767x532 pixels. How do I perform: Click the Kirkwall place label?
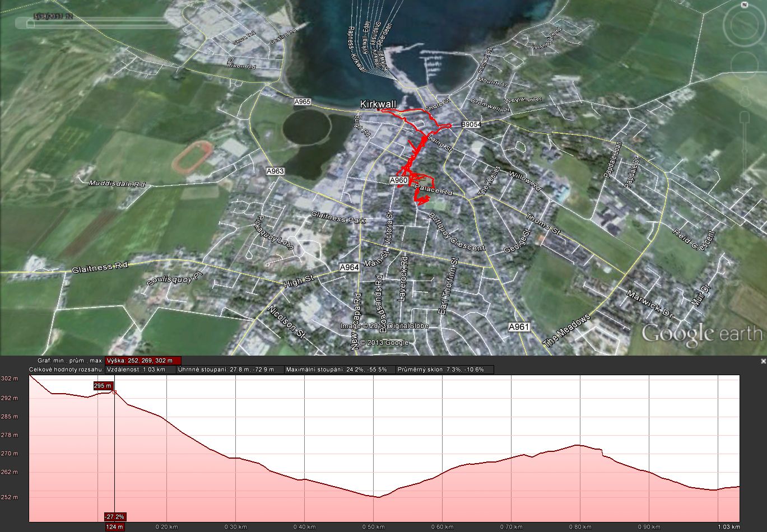[x=378, y=104]
